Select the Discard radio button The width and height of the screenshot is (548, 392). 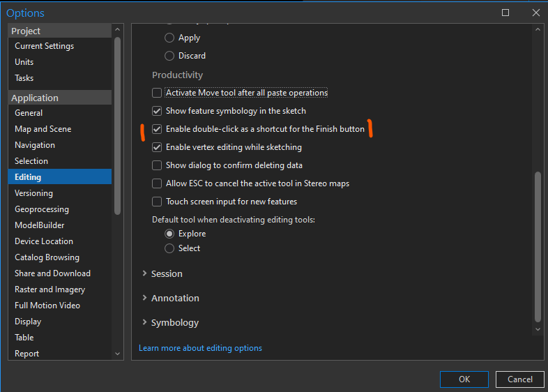pos(169,56)
